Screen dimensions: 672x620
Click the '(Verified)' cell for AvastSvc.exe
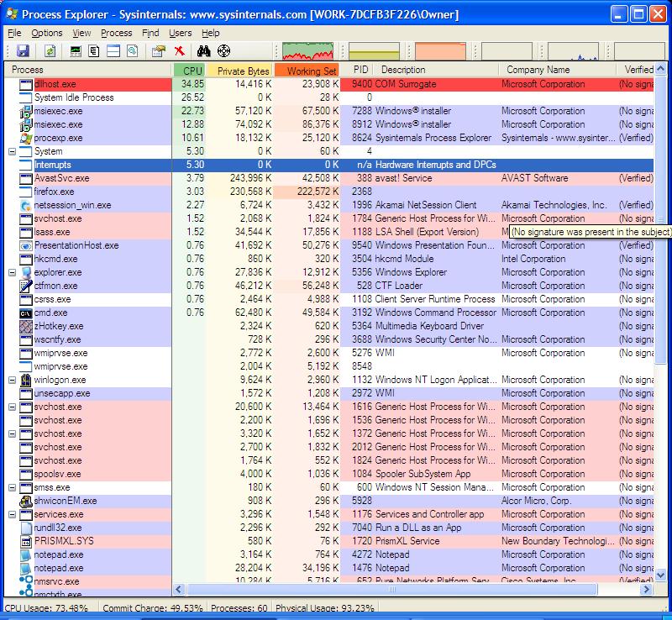coord(636,178)
